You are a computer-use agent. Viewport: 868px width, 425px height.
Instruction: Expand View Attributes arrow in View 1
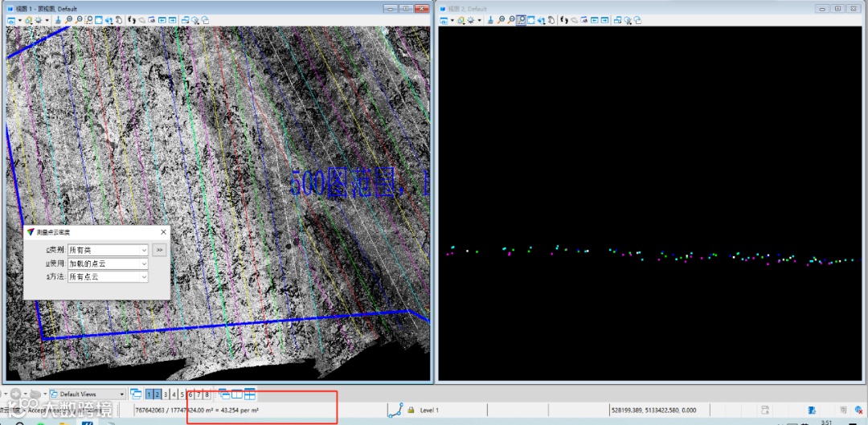tap(20, 20)
